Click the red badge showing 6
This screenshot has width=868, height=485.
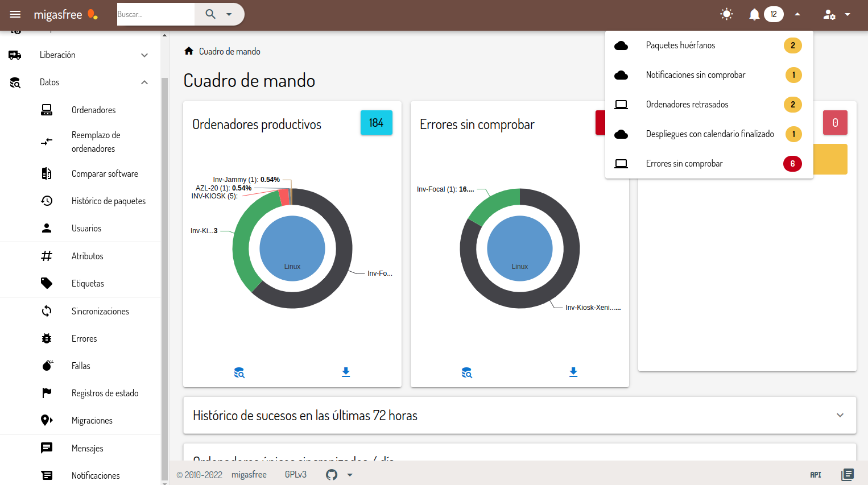tap(792, 164)
